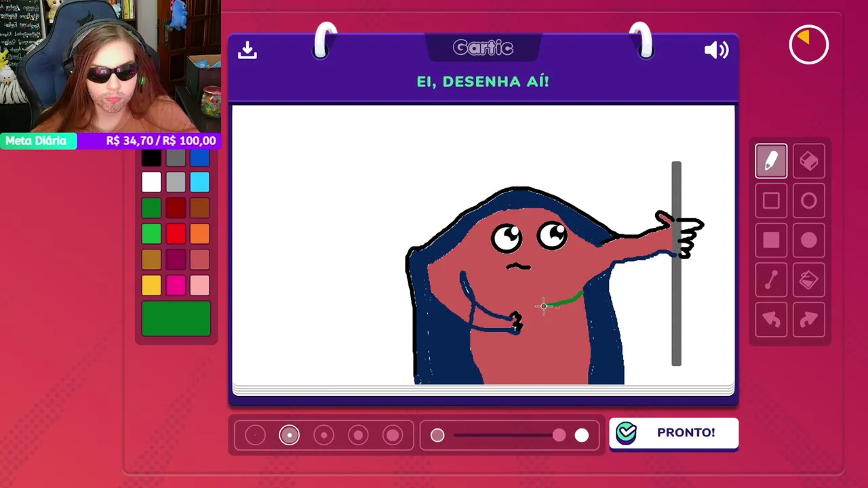Set full opacity with the white dot

click(x=582, y=435)
